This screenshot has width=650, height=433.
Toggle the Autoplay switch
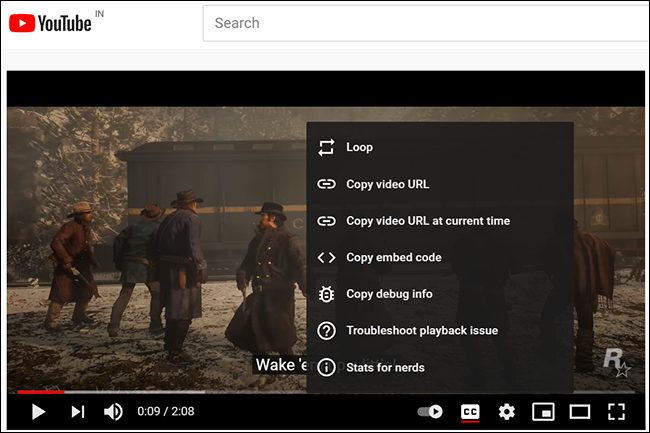[x=430, y=411]
